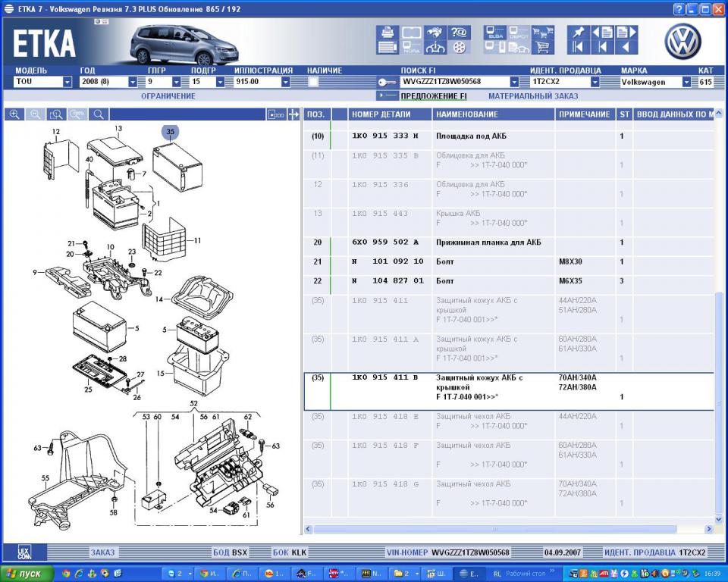
Task: Zoom out of the illustration
Action: tap(36, 114)
